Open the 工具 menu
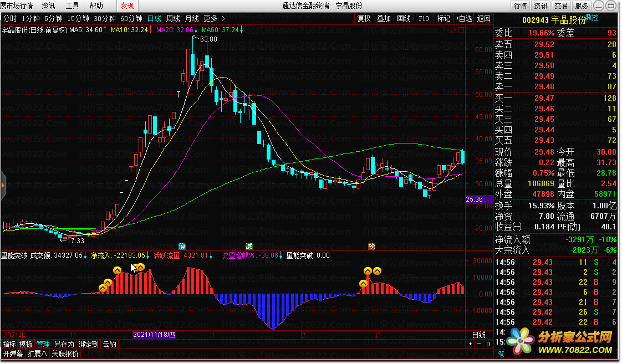Image resolution: width=622 pixels, height=364 pixels. tap(72, 6)
